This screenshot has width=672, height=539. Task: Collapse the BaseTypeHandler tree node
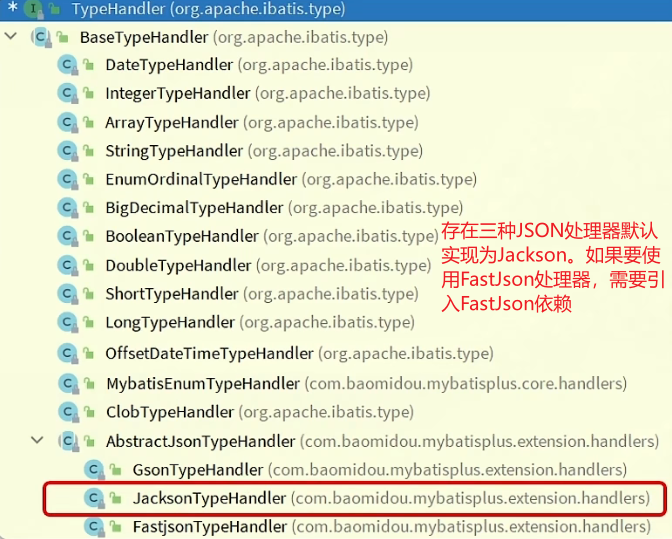click(11, 36)
